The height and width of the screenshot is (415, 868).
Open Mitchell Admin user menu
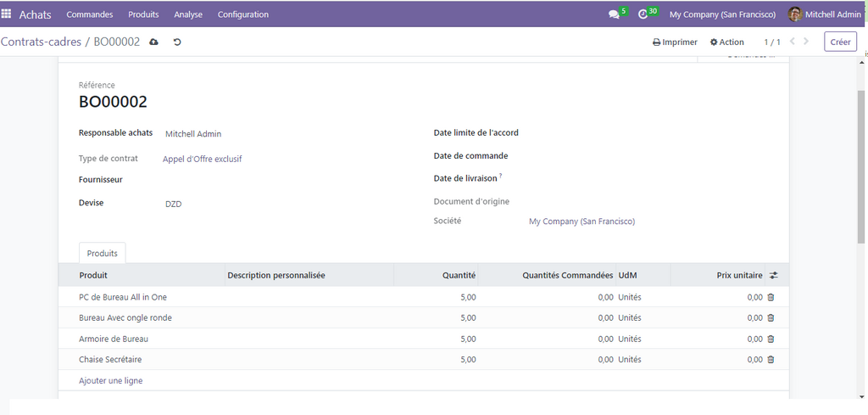(x=825, y=14)
